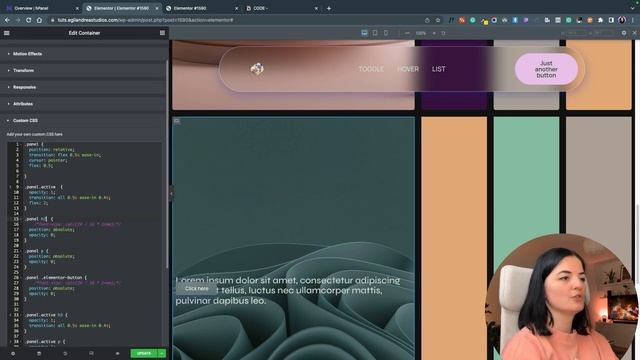
Task: Collapse the editor panel with side handle
Action: click(x=171, y=193)
